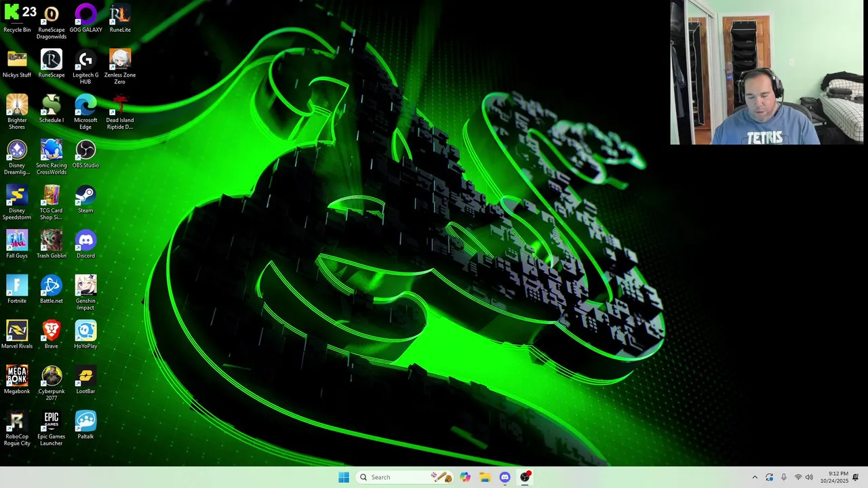Viewport: 868px width, 488px height.
Task: Click the Brave browser desktop shortcut
Action: tap(52, 335)
